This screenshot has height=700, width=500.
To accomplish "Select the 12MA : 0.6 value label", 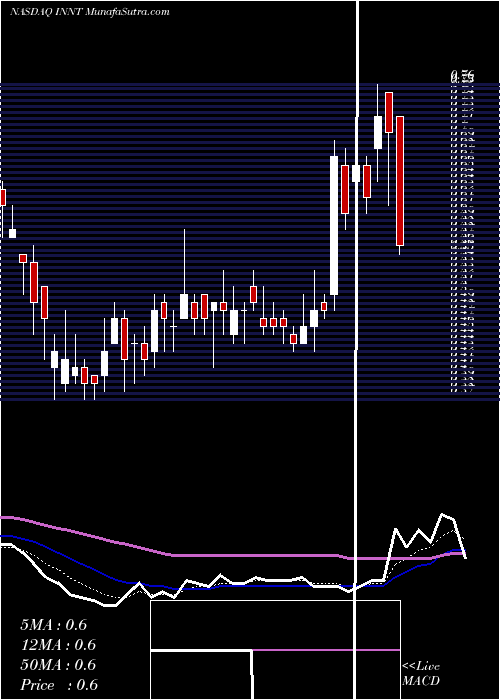I will 58,645.
